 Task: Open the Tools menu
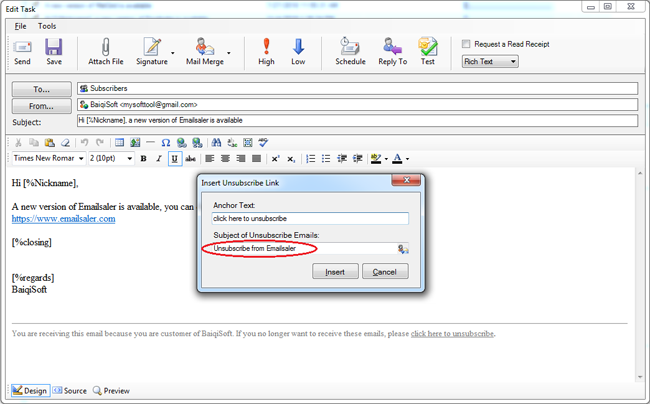[x=47, y=26]
